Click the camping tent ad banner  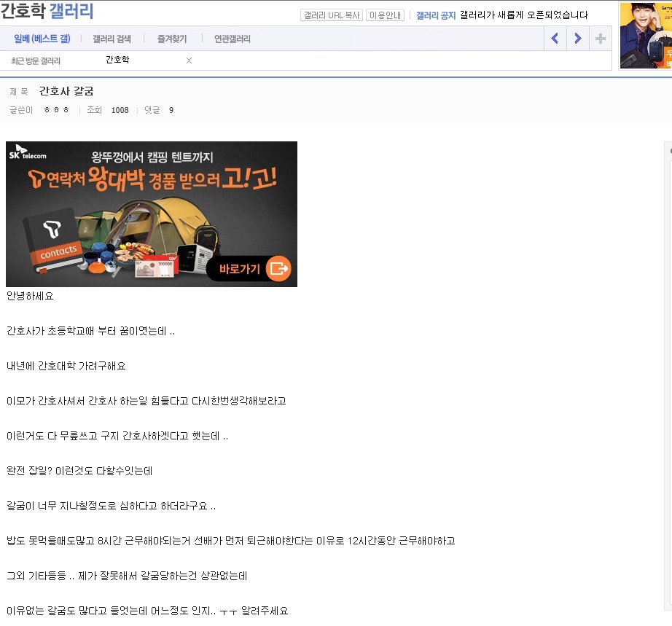[152, 214]
